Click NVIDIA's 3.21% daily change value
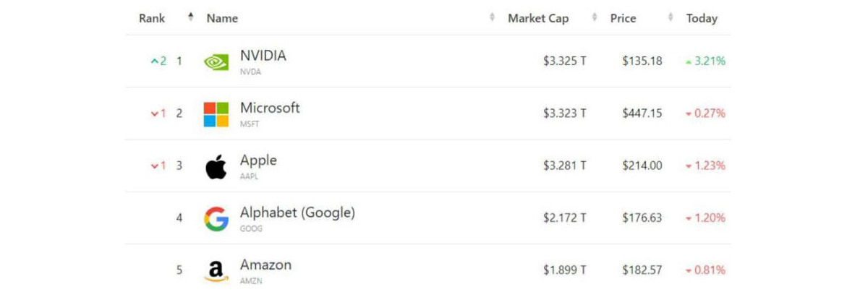 [710, 61]
